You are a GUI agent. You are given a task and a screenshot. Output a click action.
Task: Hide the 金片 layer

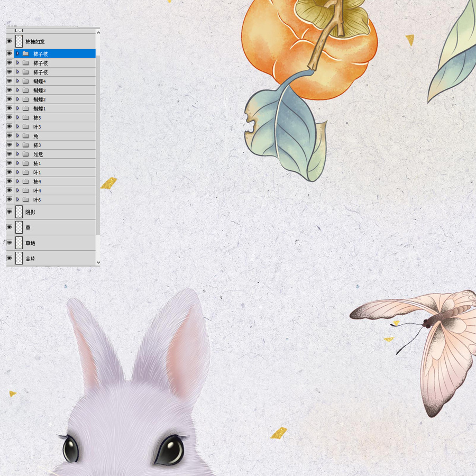(10, 258)
